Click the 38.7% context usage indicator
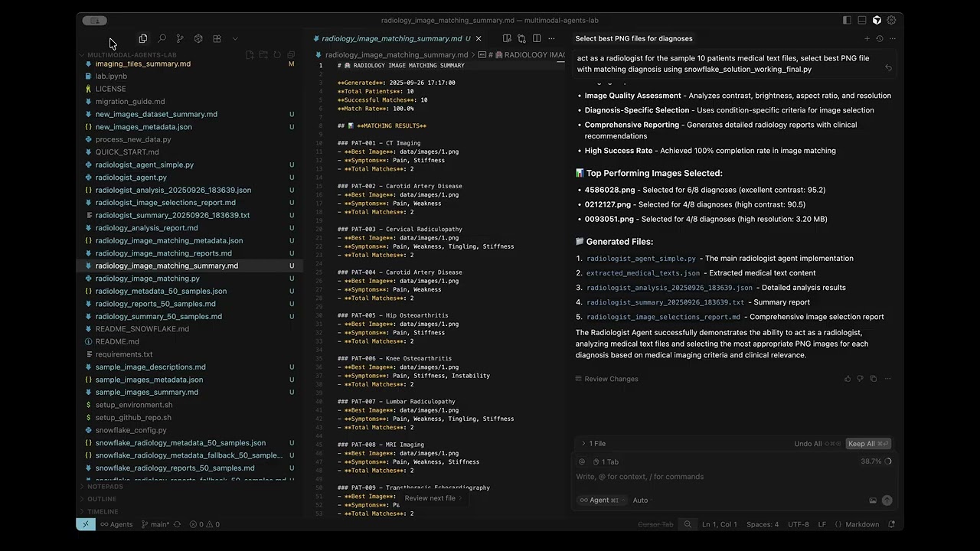The width and height of the screenshot is (980, 551). [876, 461]
